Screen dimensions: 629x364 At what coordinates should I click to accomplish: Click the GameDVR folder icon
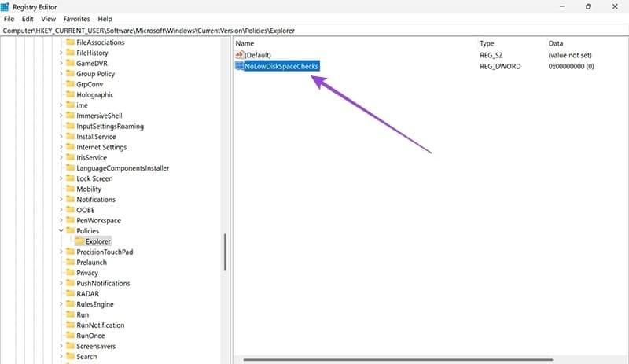pyautogui.click(x=70, y=63)
